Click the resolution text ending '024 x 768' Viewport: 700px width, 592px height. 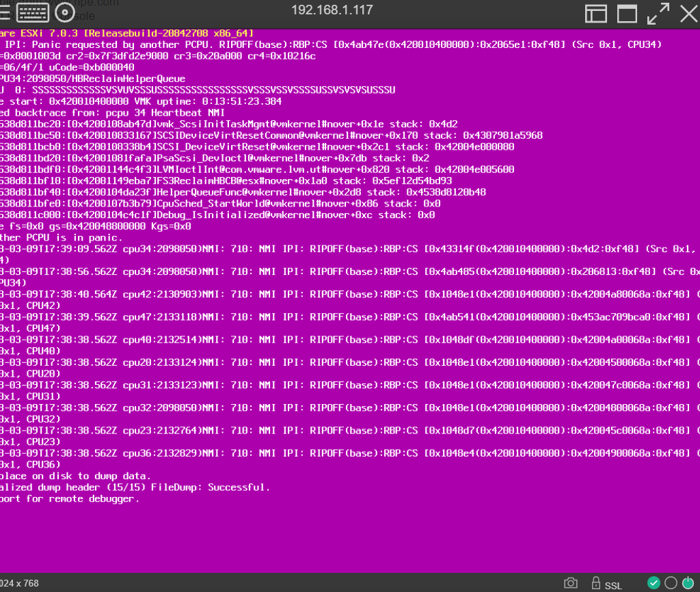click(x=19, y=583)
